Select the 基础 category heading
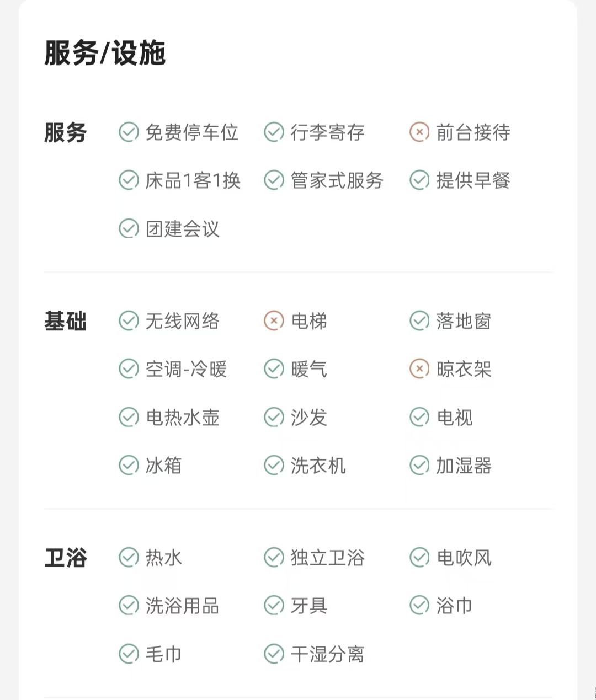The image size is (596, 700). tap(66, 321)
